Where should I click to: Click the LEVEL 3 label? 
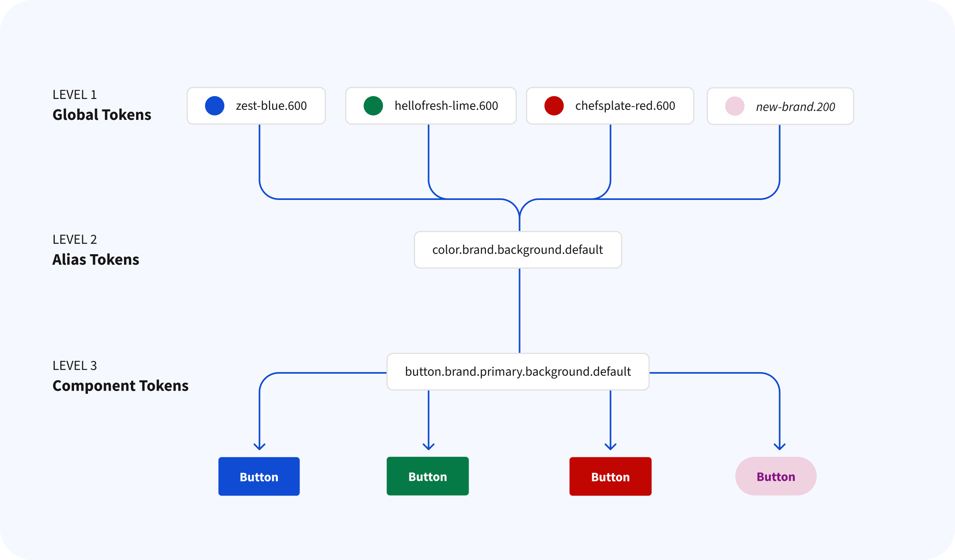coord(75,366)
